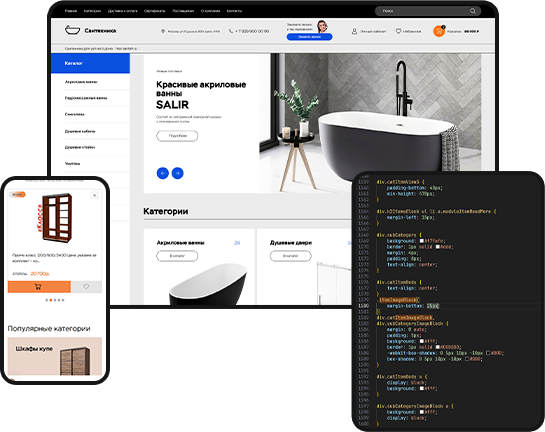Click the black bathtub thumbnail in Акриловые ванны card

[208, 285]
